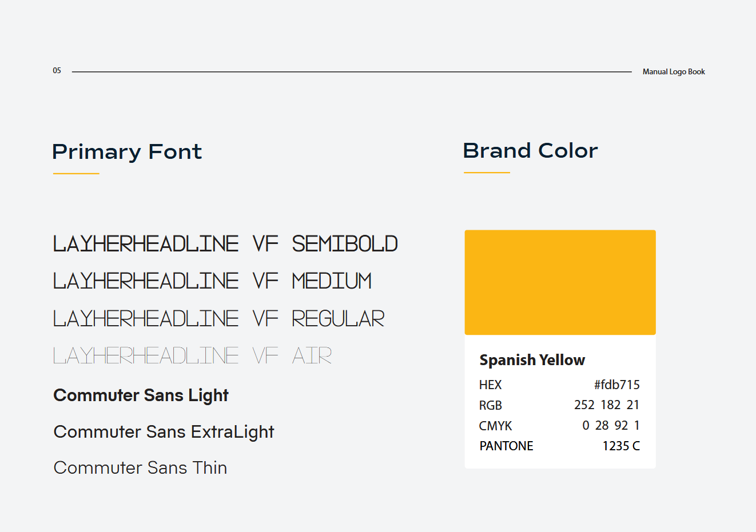Viewport: 756px width, 532px height.
Task: Select the Layherheadline VF Regular sample
Action: [218, 319]
